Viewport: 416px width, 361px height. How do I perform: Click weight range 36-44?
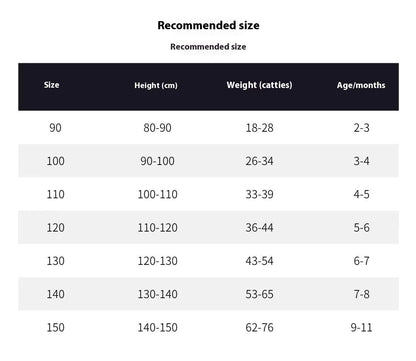click(x=259, y=228)
